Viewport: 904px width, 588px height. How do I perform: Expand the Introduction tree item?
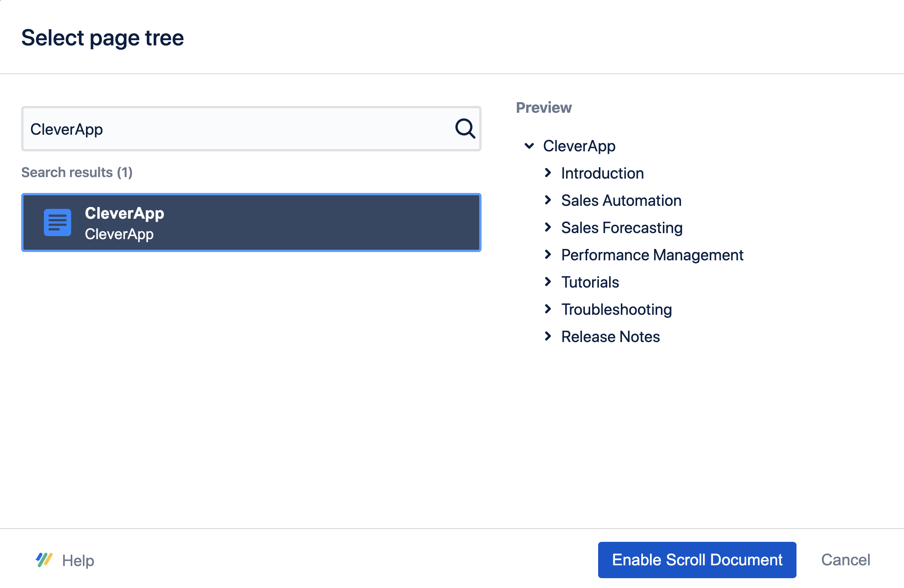click(x=548, y=173)
